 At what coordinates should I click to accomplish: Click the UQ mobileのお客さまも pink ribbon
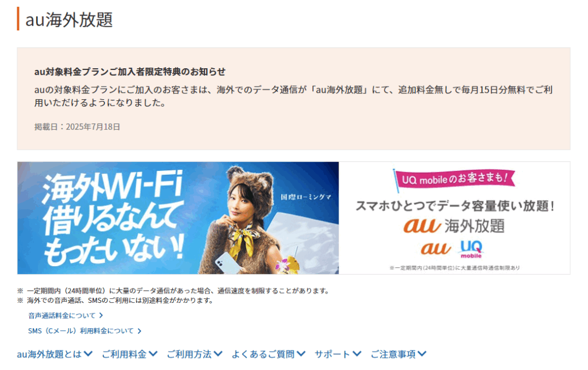(x=454, y=180)
